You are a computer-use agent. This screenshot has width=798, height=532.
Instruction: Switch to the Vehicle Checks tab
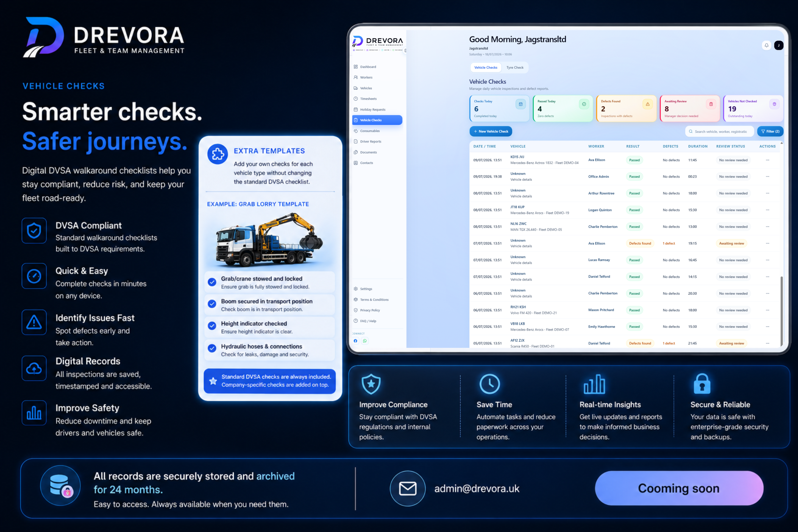pyautogui.click(x=486, y=67)
